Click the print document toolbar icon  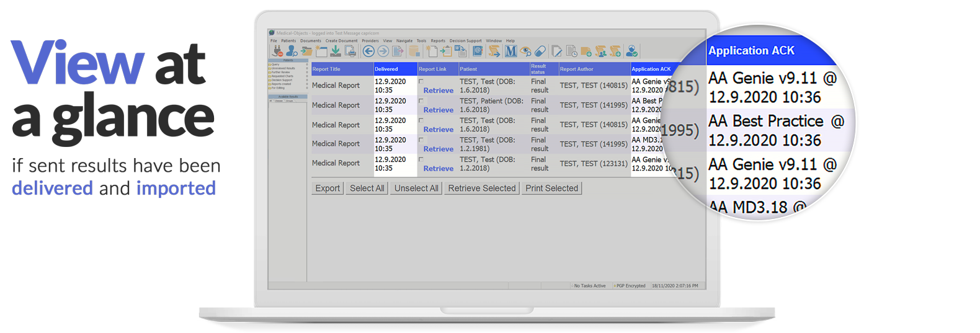350,51
